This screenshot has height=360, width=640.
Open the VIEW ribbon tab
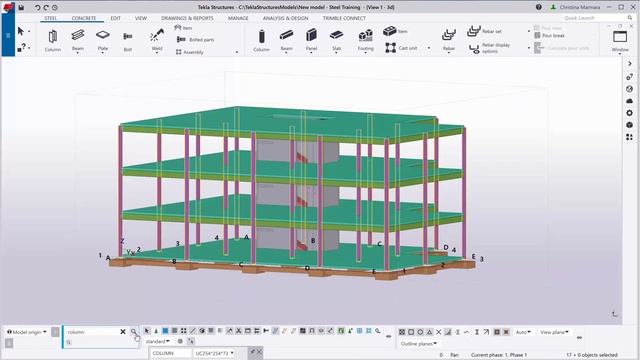(x=141, y=18)
